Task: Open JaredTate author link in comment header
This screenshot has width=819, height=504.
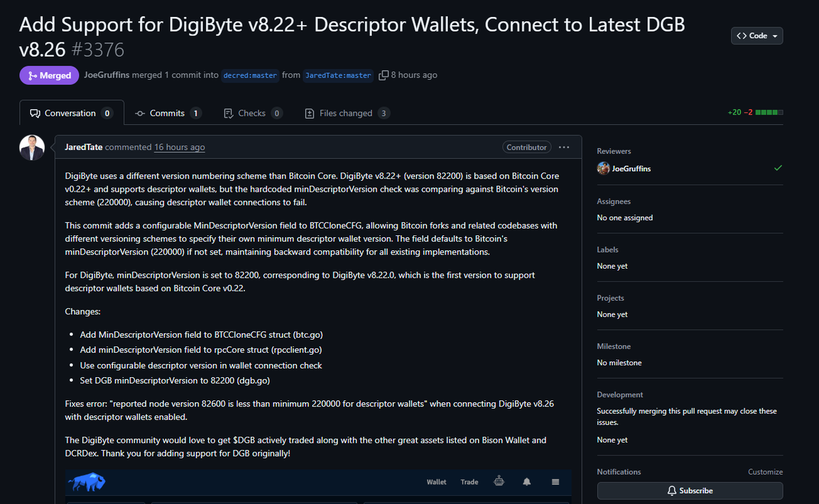Action: [83, 147]
